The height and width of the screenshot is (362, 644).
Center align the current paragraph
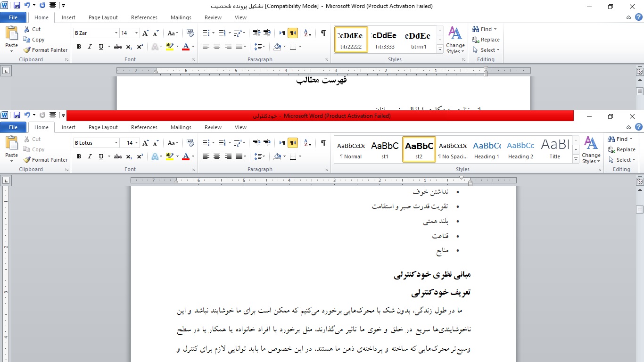[x=216, y=156]
